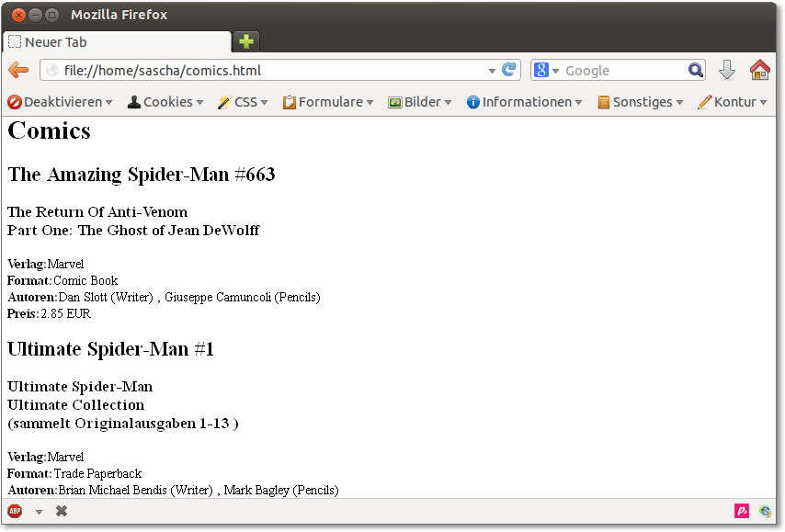This screenshot has width=785, height=532.
Task: Open the Cookies toolbar menu
Action: (x=165, y=102)
